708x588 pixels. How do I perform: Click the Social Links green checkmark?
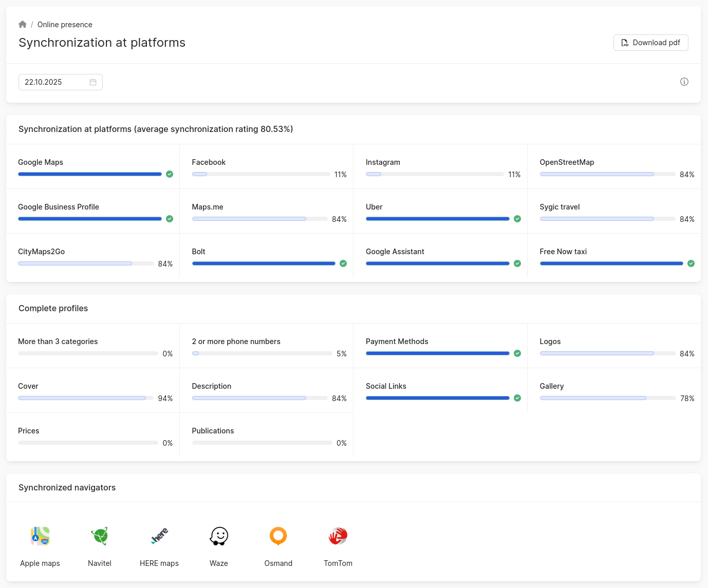click(x=517, y=398)
